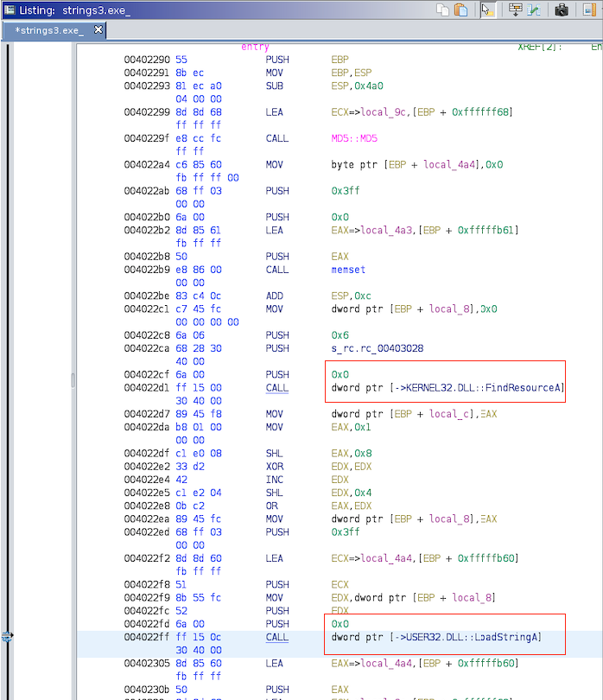
Task: Click the margin marker icon beside 004022ff
Action: click(x=7, y=637)
